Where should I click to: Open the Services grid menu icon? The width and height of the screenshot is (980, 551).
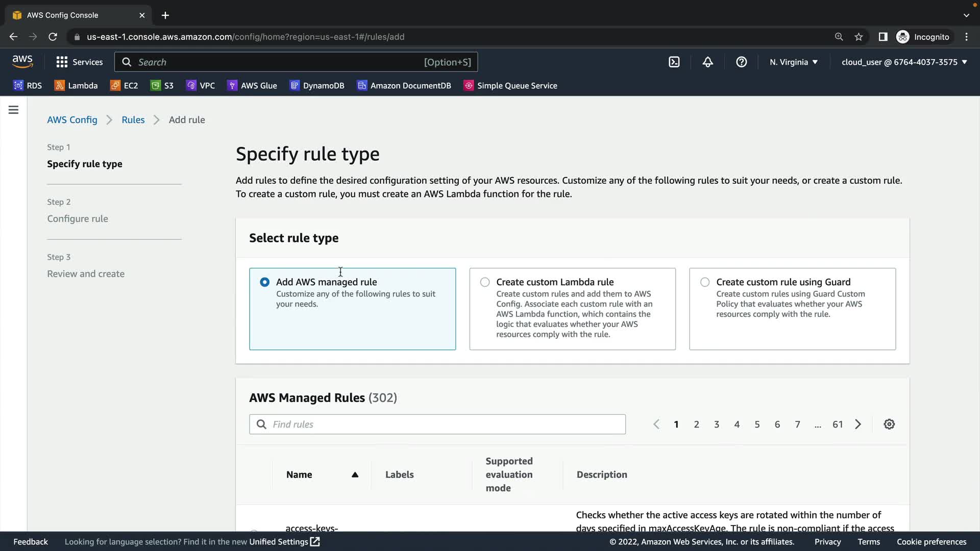[x=62, y=62]
